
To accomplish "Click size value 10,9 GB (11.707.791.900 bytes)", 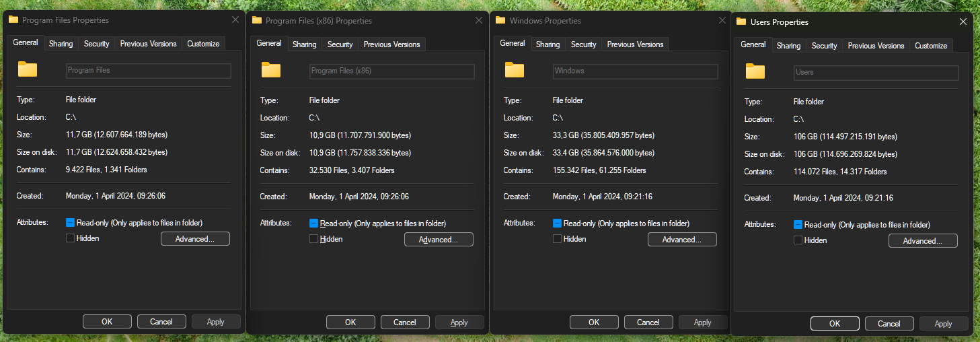I will [361, 135].
